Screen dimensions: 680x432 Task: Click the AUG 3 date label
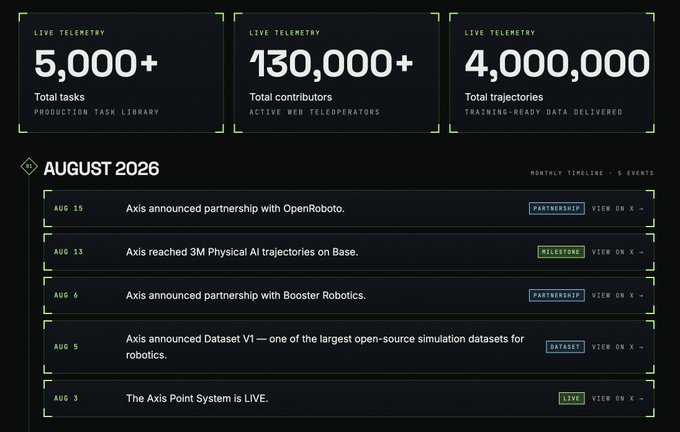click(66, 399)
